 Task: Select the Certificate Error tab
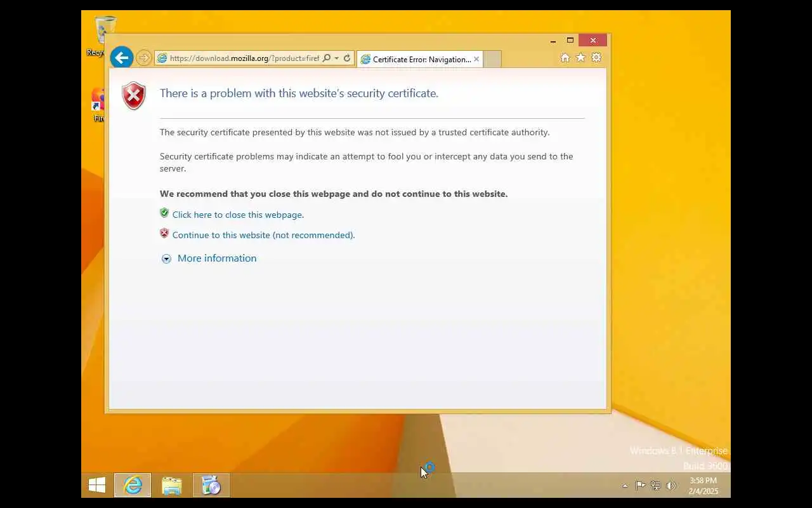pyautogui.click(x=420, y=59)
